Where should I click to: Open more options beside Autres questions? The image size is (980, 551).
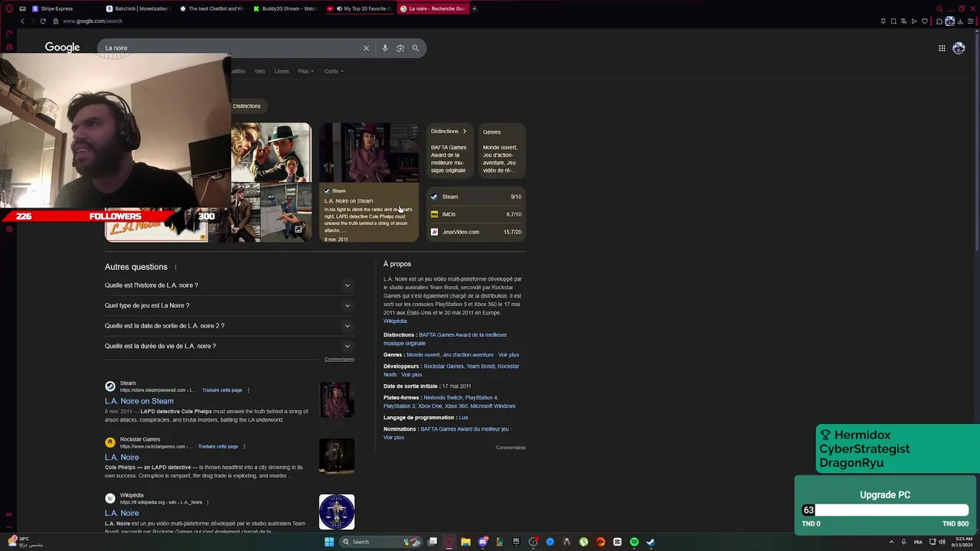point(175,267)
